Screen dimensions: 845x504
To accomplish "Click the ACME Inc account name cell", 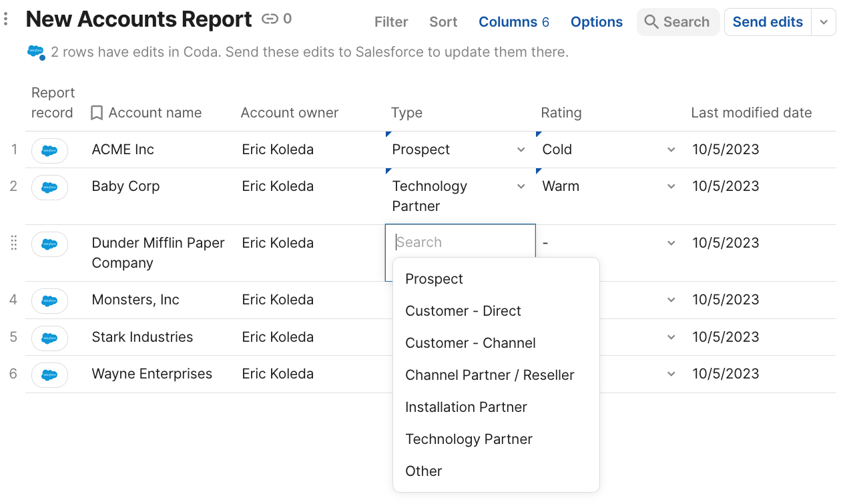I will (x=123, y=150).
